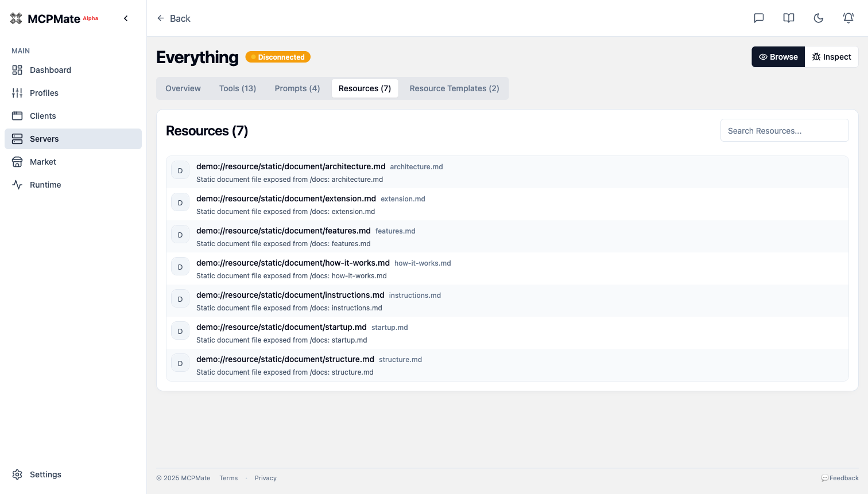The image size is (868, 494).
Task: Click 'Static document file exposed from /docs: startup.md'
Action: point(282,340)
